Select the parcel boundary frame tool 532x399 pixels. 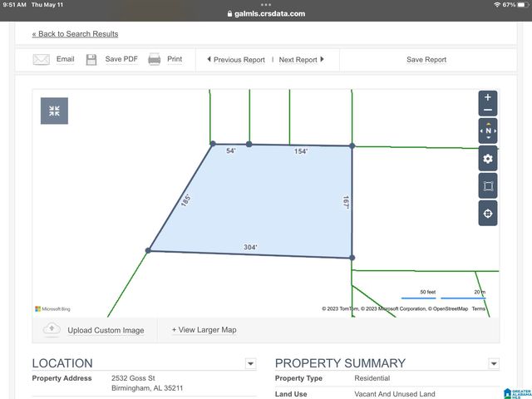tap(488, 186)
